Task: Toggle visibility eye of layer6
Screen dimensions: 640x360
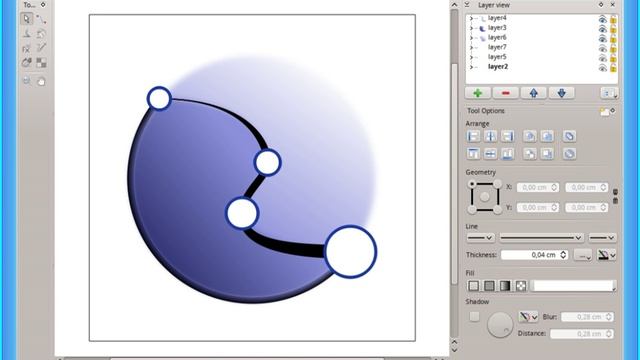Action: [602, 38]
